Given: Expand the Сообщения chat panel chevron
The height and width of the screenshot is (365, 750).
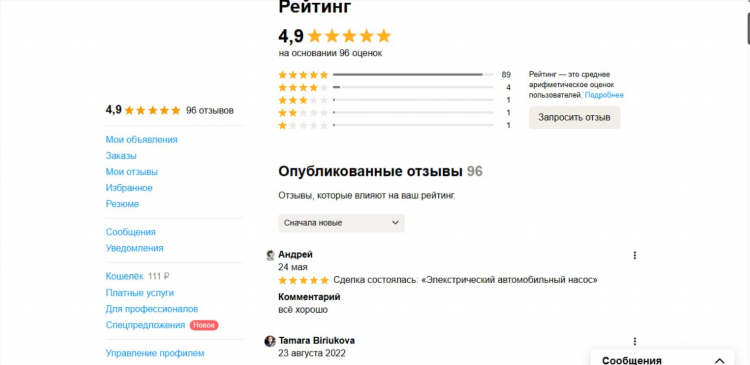Looking at the screenshot, I should point(719,361).
